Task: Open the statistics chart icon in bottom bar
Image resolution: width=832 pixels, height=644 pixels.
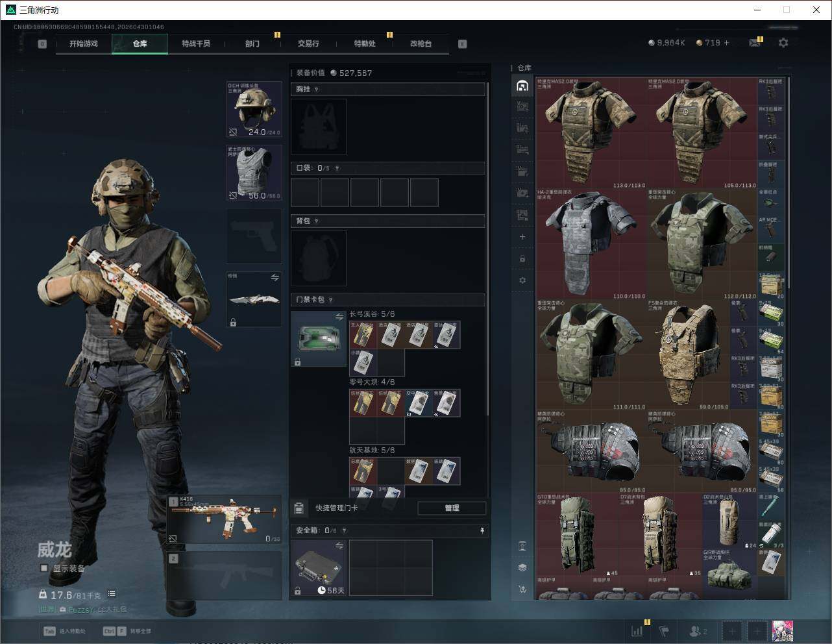Action: [638, 630]
